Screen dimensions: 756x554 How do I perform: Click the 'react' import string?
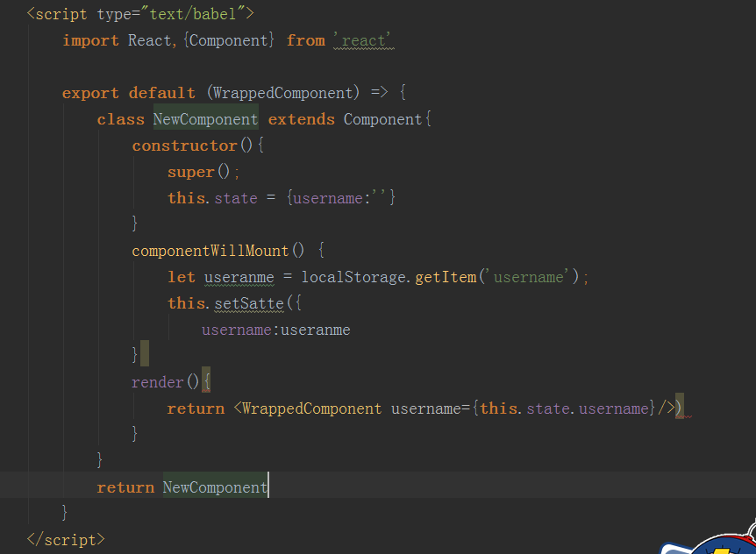[x=364, y=40]
